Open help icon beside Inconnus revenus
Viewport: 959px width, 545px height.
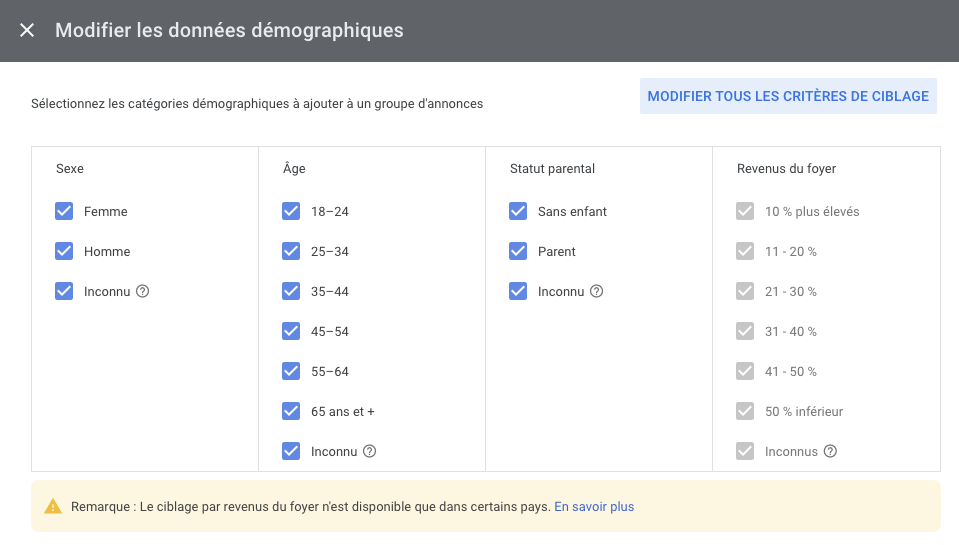coord(830,451)
